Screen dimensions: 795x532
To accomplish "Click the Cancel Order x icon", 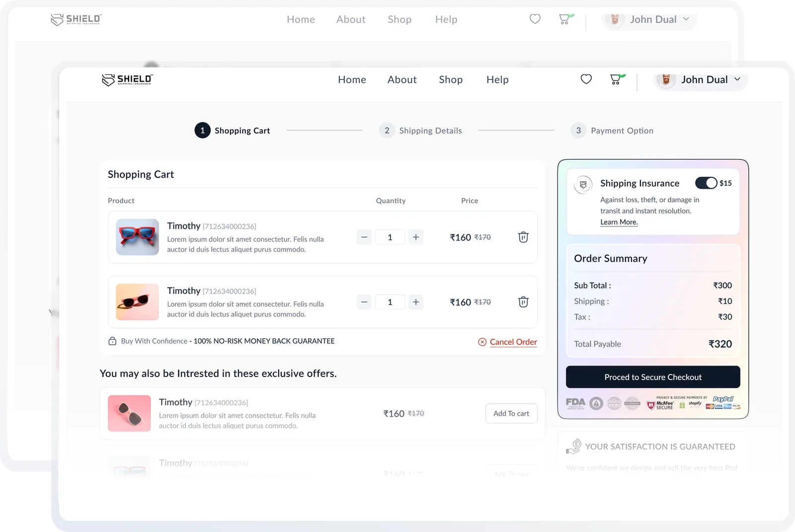I will point(482,342).
